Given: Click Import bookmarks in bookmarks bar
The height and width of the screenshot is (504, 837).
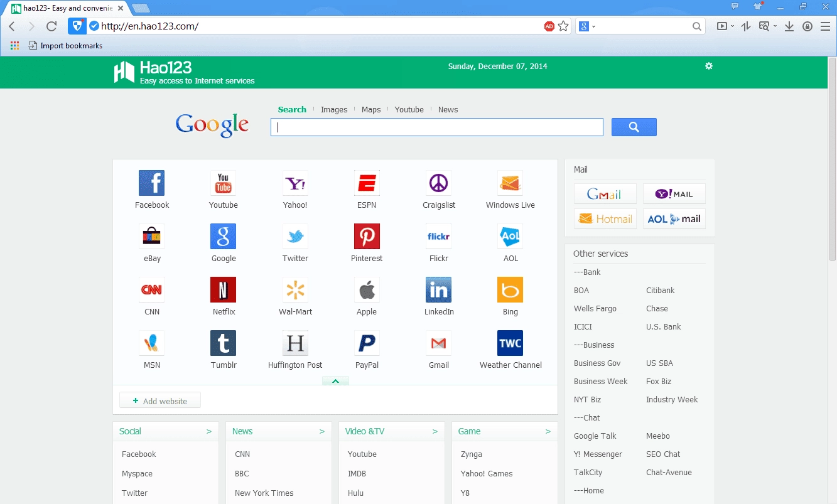Looking at the screenshot, I should click(x=65, y=45).
